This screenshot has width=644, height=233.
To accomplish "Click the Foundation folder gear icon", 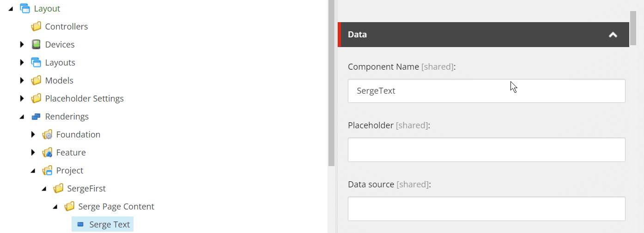I will 47,134.
